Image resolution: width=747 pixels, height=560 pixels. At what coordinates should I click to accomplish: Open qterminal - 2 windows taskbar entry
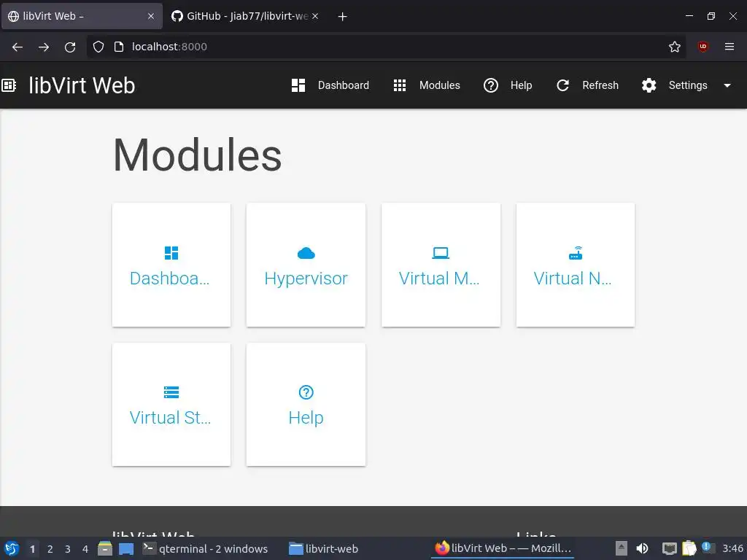click(x=205, y=548)
